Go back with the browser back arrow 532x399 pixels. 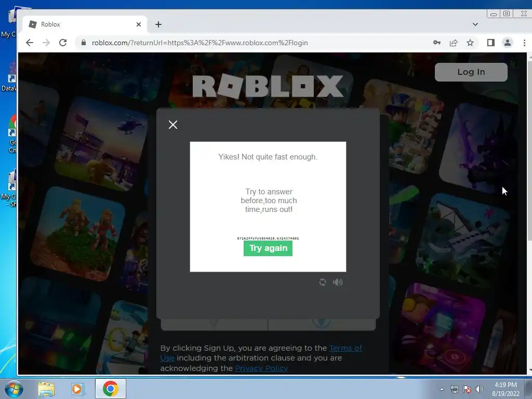tap(30, 43)
